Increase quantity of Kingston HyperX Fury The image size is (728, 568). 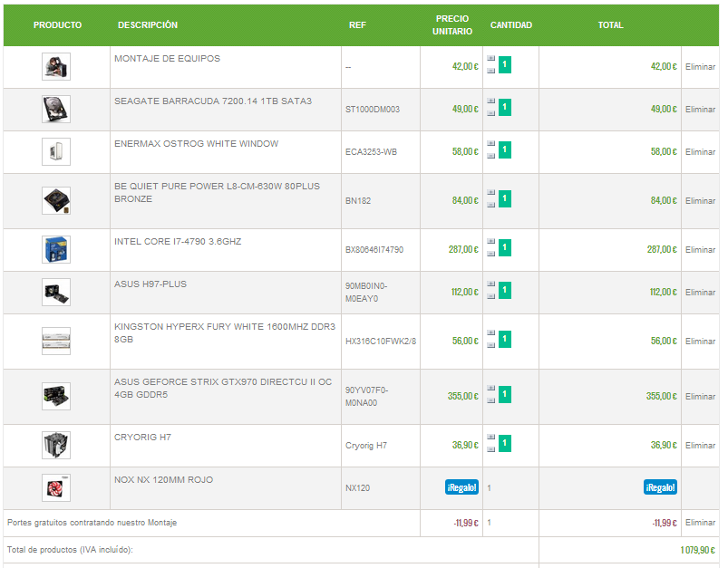coord(490,332)
